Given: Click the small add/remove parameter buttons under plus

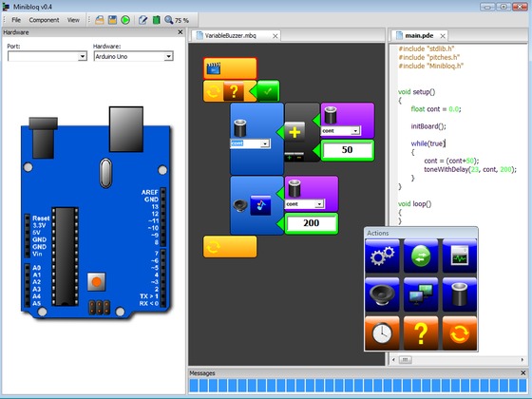Looking at the screenshot, I should pos(294,157).
